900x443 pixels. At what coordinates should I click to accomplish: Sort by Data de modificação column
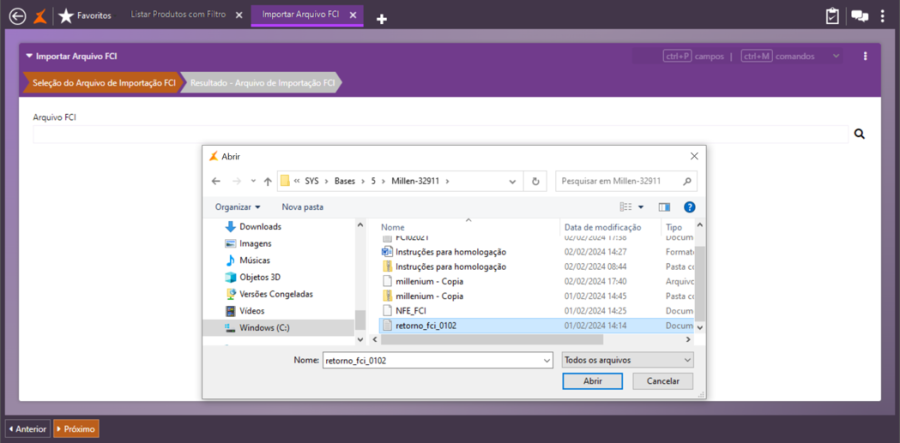603,227
